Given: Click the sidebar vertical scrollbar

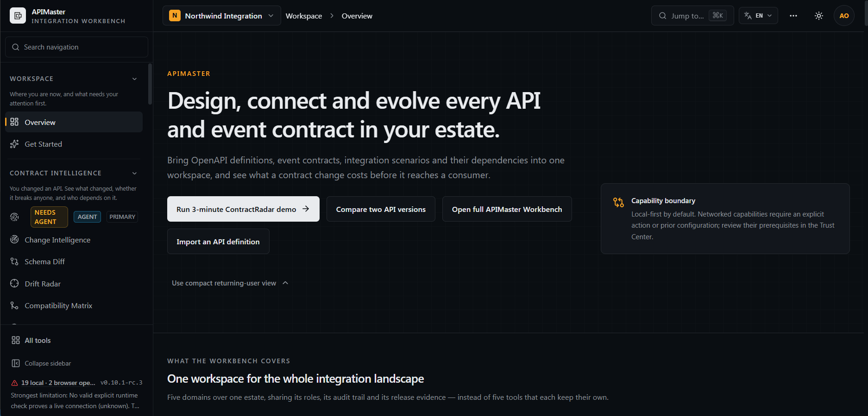Looking at the screenshot, I should pos(150,84).
